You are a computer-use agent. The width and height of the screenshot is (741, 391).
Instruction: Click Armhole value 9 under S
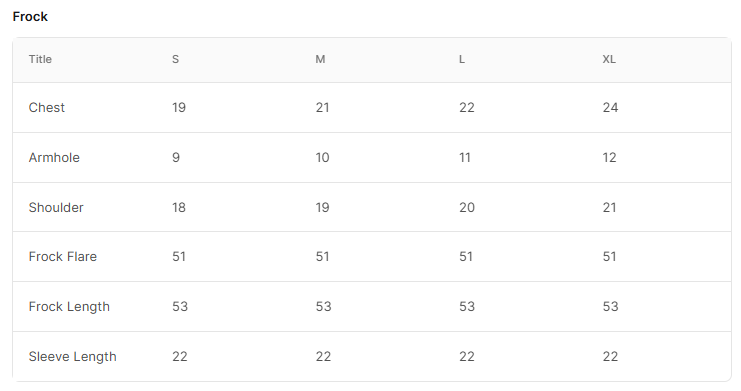(x=176, y=157)
